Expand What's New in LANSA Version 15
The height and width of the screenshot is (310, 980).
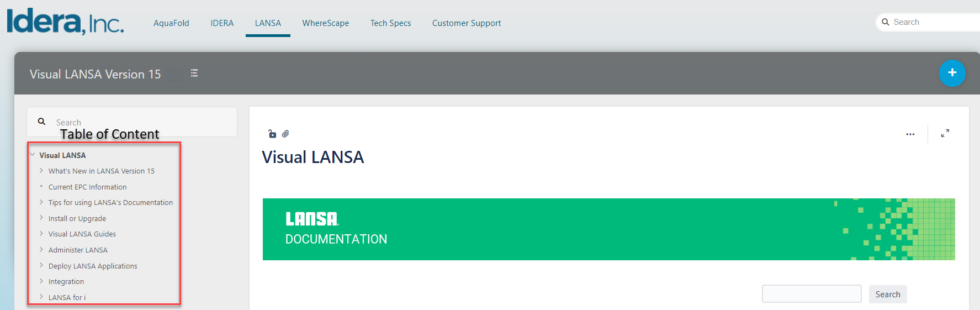click(x=41, y=171)
